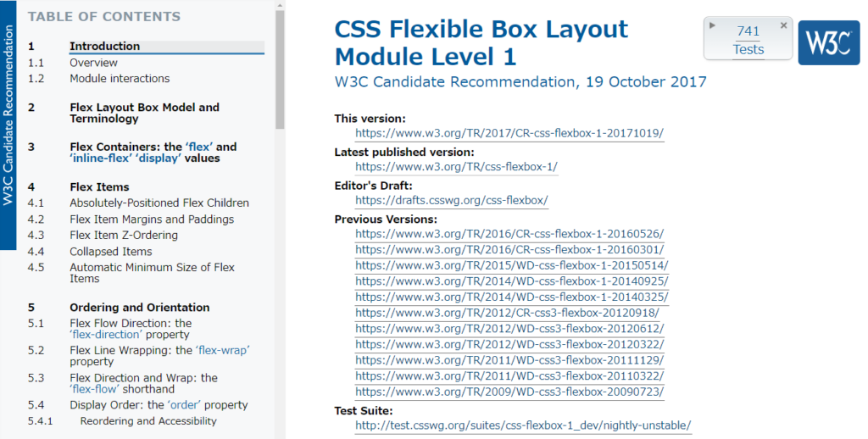The image size is (868, 439).
Task: Open previous version WD-css3-flexbox-20111129
Action: (509, 360)
